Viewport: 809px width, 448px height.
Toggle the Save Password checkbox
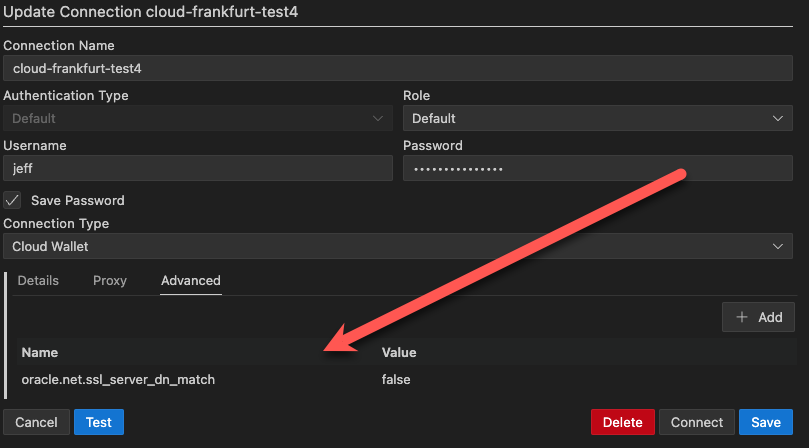click(x=13, y=200)
